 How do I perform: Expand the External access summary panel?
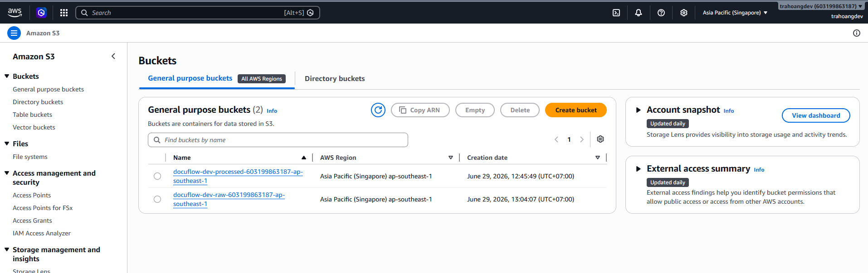click(638, 169)
